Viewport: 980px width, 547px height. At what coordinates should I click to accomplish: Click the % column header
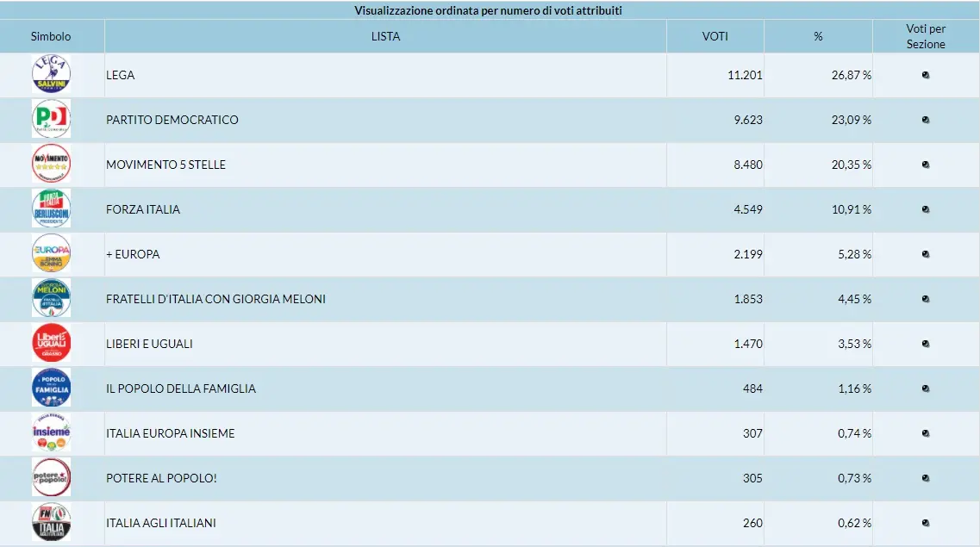[x=818, y=36]
